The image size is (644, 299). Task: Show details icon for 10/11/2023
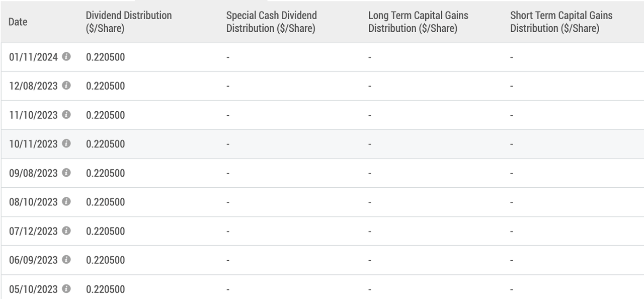pyautogui.click(x=66, y=143)
